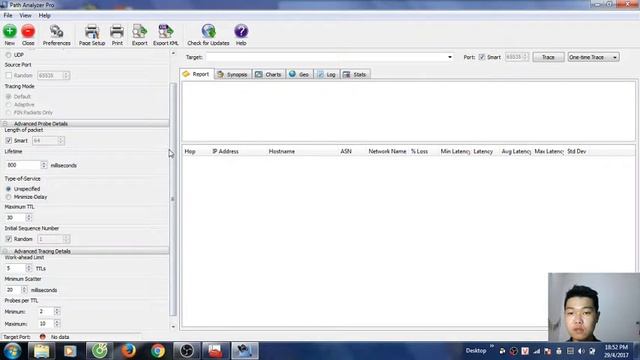Image resolution: width=640 pixels, height=360 pixels.
Task: Click the green circular taskbar icon
Action: [99, 351]
